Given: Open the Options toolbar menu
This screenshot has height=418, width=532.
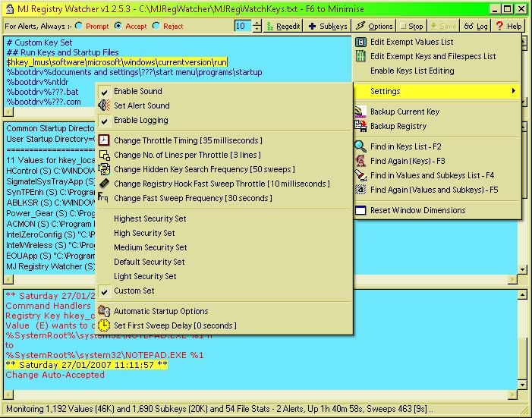Looking at the screenshot, I should [x=374, y=26].
